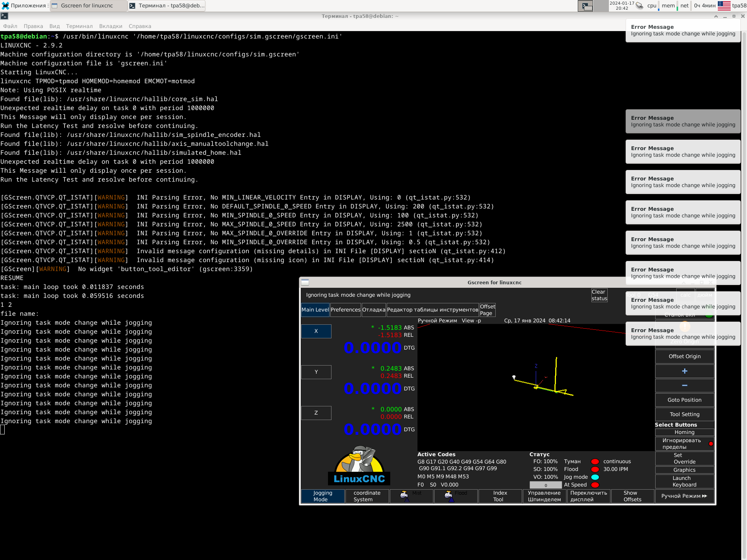The image size is (747, 560).
Task: Open the Файл menu in terminal
Action: pos(10,26)
